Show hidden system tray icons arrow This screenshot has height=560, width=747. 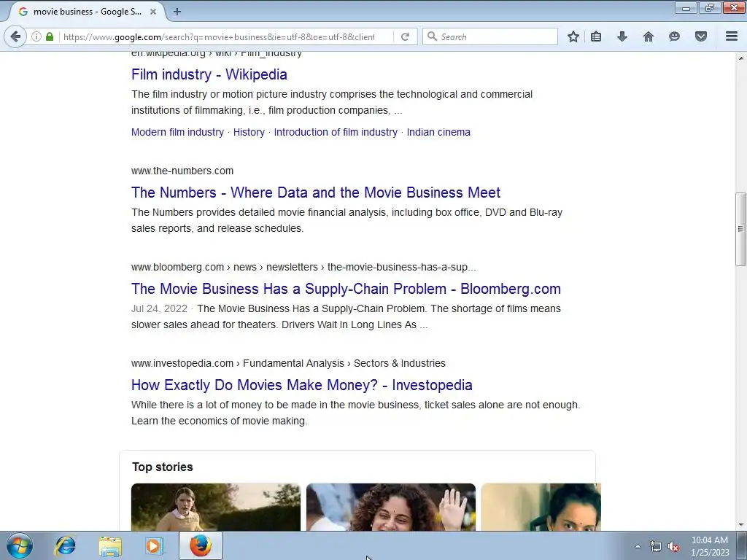tap(638, 547)
